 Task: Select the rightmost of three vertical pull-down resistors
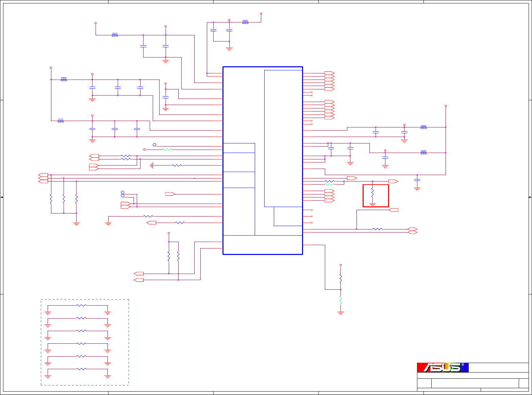coord(77,199)
